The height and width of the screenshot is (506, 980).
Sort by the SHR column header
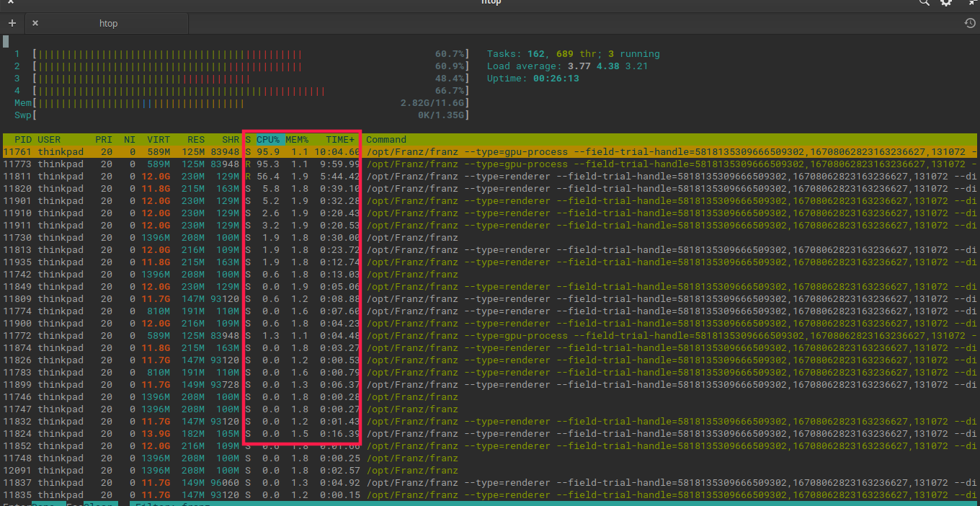coord(231,140)
